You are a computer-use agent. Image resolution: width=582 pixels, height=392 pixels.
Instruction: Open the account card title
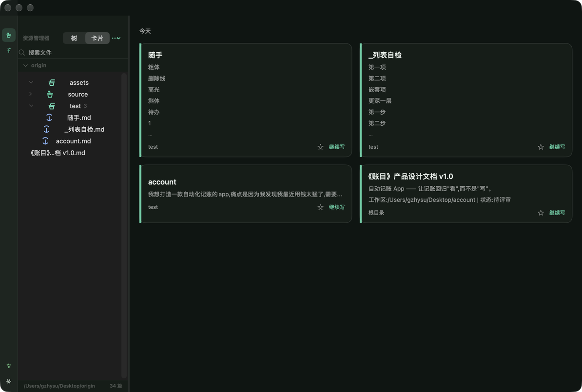[162, 182]
